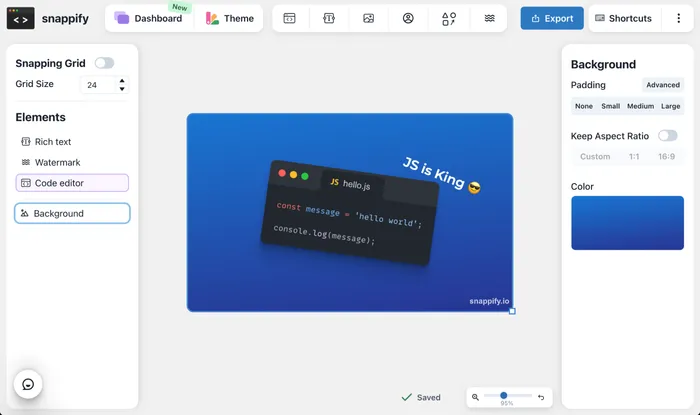The width and height of the screenshot is (700, 415).
Task: Select the 'JS is King' text on canvas
Action: coord(433,173)
